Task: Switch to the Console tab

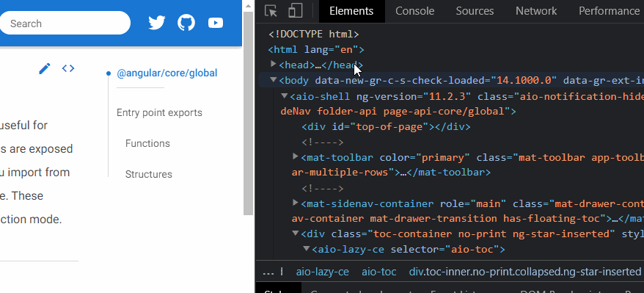Action: 415,11
